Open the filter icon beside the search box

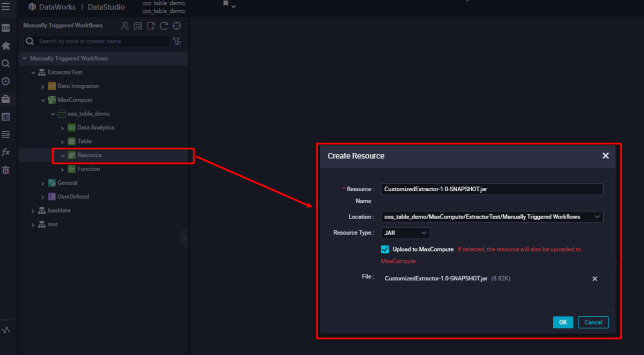click(x=177, y=41)
